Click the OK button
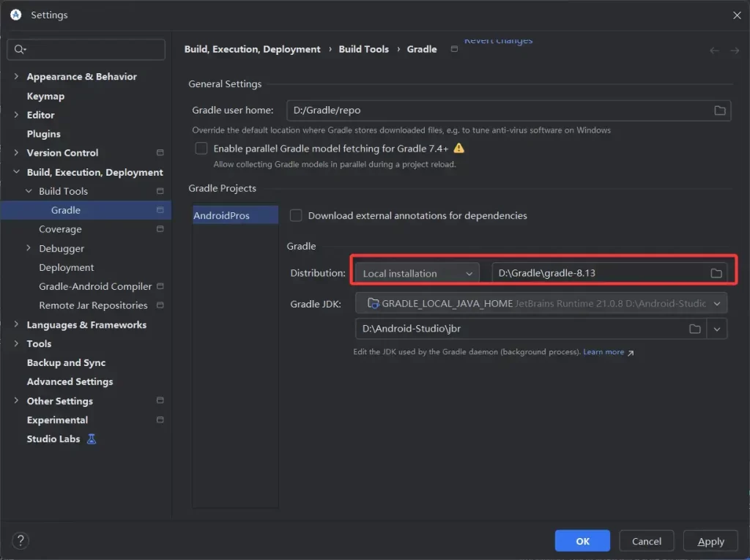 pos(582,541)
